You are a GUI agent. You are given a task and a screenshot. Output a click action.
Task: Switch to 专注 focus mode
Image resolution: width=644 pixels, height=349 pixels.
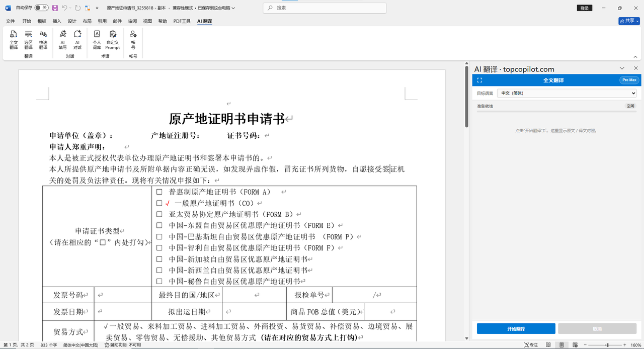click(x=531, y=345)
